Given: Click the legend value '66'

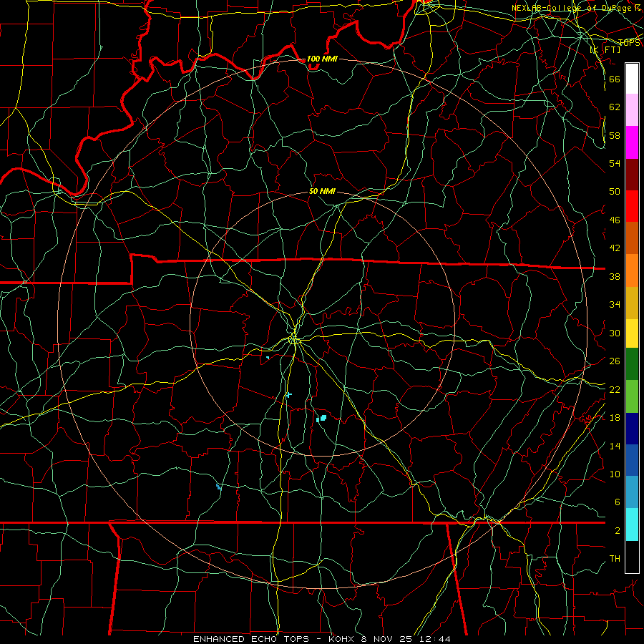Looking at the screenshot, I should click(x=615, y=79).
